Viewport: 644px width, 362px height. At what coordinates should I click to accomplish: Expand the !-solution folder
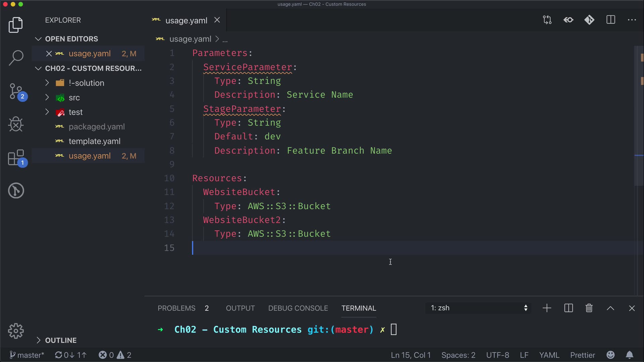pos(86,83)
